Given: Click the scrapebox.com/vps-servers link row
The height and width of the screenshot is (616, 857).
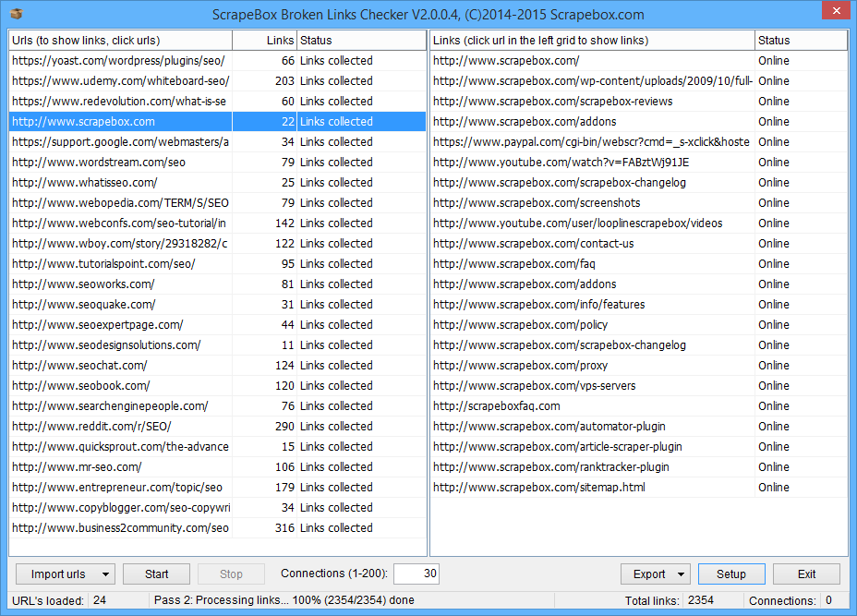Looking at the screenshot, I should [x=638, y=386].
